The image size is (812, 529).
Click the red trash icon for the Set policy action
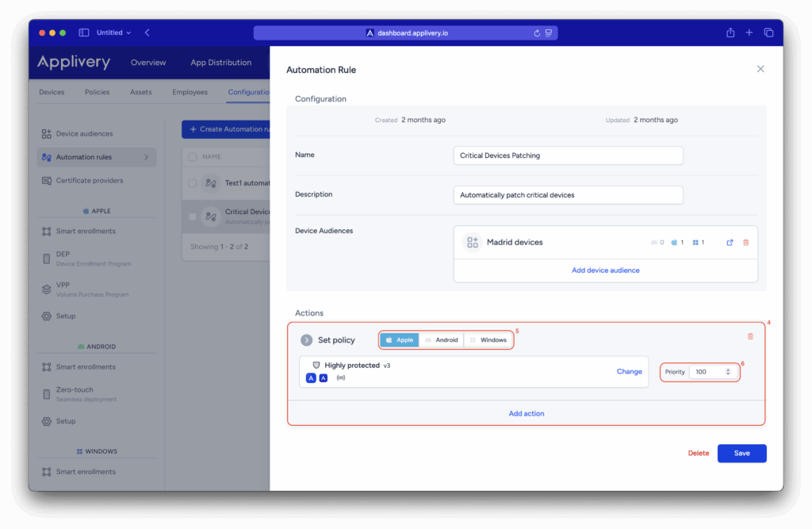[x=750, y=336]
